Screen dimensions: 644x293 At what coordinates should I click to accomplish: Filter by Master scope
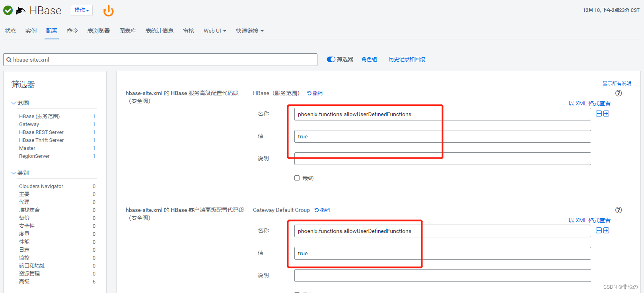pos(27,148)
